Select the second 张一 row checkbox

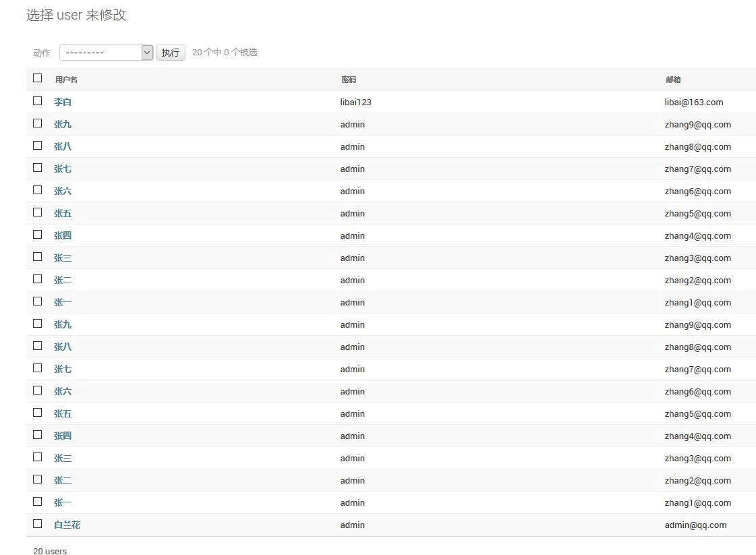[x=37, y=502]
